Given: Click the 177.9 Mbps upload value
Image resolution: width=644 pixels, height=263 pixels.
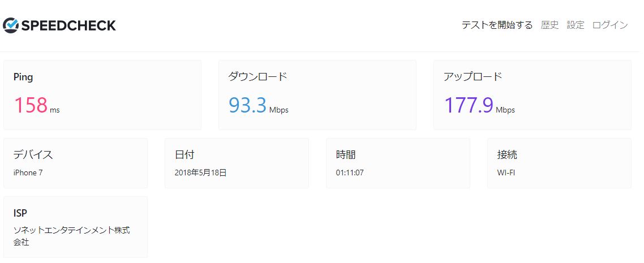Looking at the screenshot, I should pos(479,105).
